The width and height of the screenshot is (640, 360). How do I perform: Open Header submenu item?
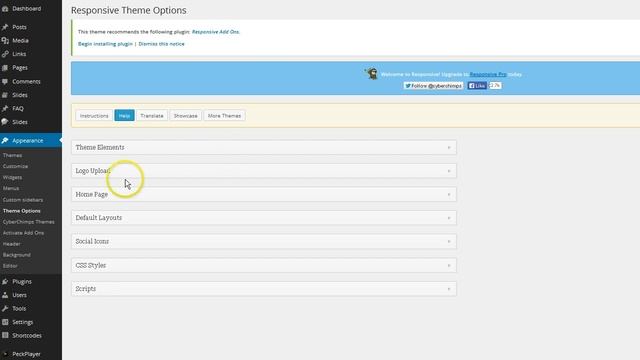pyautogui.click(x=11, y=244)
